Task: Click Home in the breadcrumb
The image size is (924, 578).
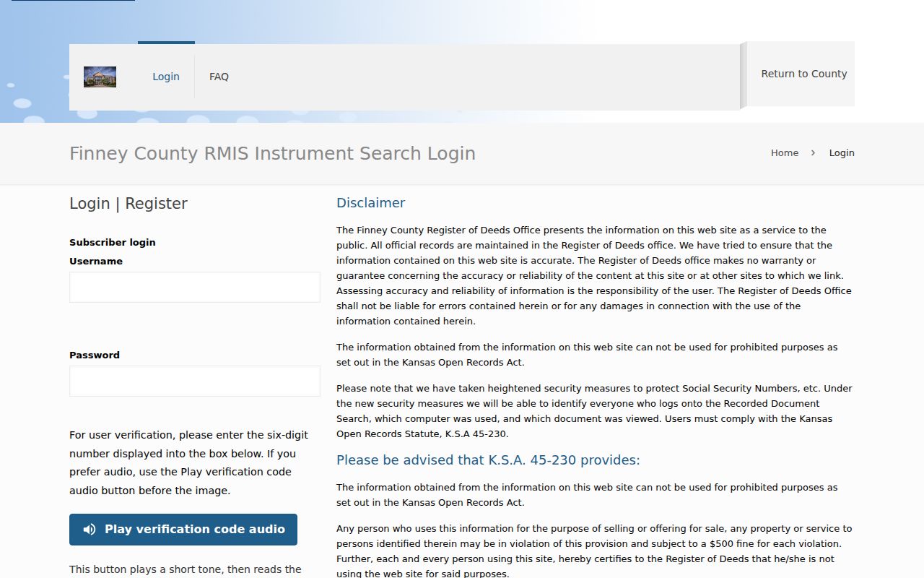Action: 785,153
